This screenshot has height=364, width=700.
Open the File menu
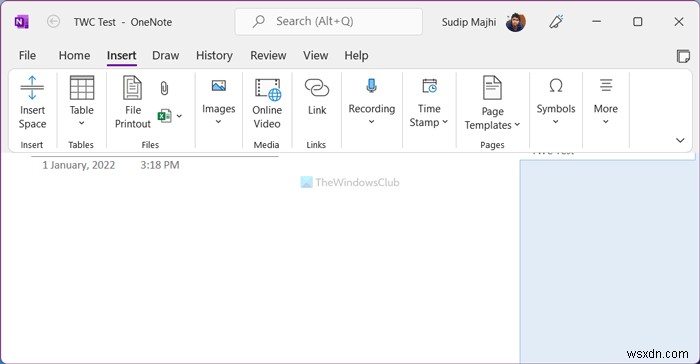point(27,55)
